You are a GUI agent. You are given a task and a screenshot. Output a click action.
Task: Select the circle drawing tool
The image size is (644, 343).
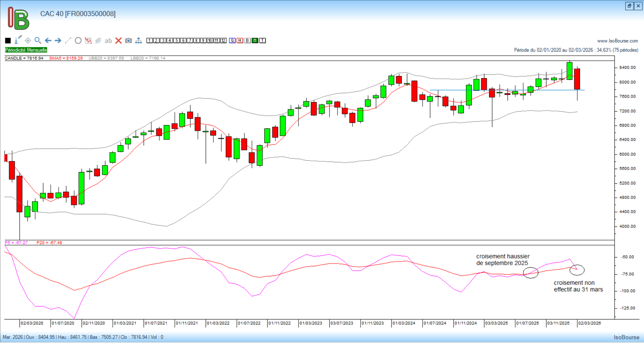click(78, 41)
